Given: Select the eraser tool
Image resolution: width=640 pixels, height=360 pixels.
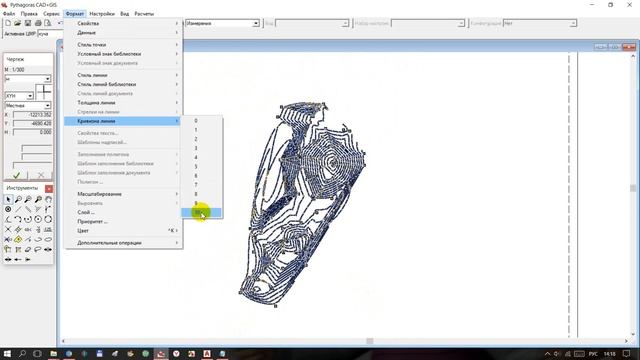Looking at the screenshot, I should 28,249.
